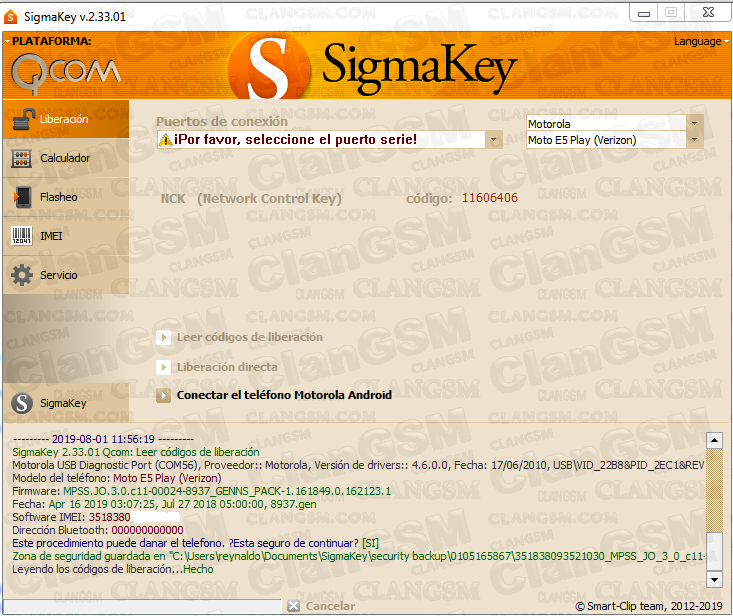Screen dimensions: 733x616
Task: Click the Leyendo los códigos de liberación line
Action: pos(113,569)
